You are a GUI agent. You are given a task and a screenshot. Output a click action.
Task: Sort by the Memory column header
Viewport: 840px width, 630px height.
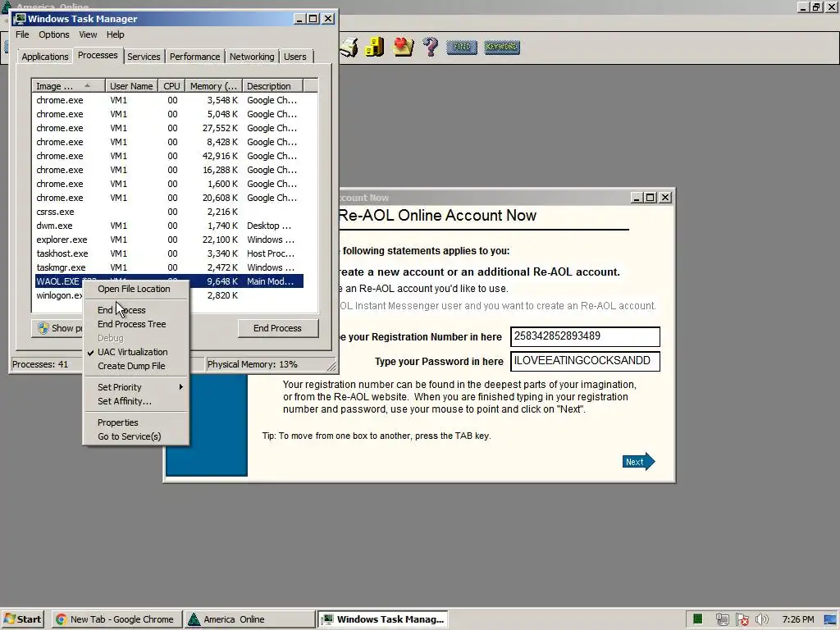213,85
